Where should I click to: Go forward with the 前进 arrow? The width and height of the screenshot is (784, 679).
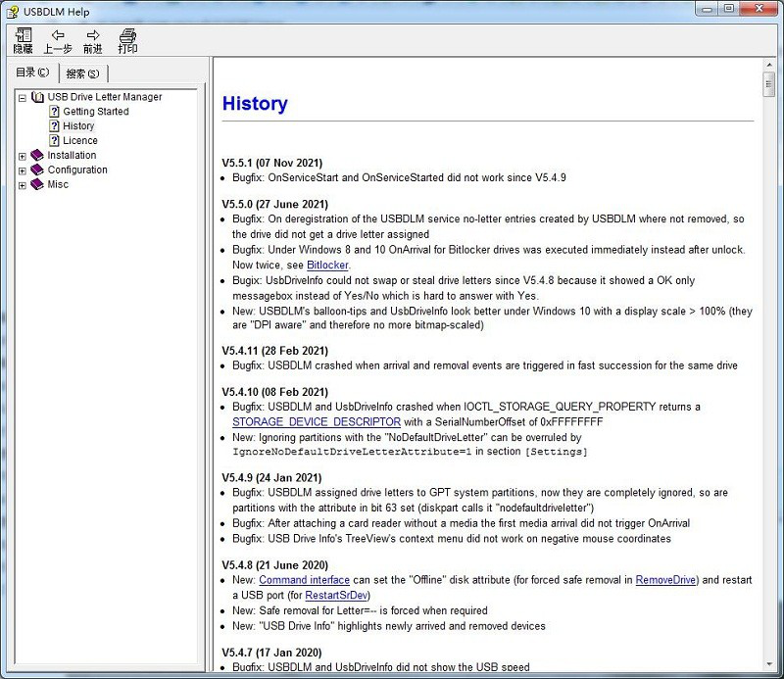[x=92, y=40]
